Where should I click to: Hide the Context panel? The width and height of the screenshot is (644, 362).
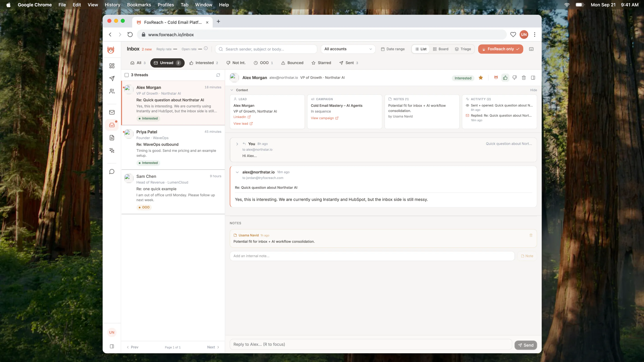533,90
